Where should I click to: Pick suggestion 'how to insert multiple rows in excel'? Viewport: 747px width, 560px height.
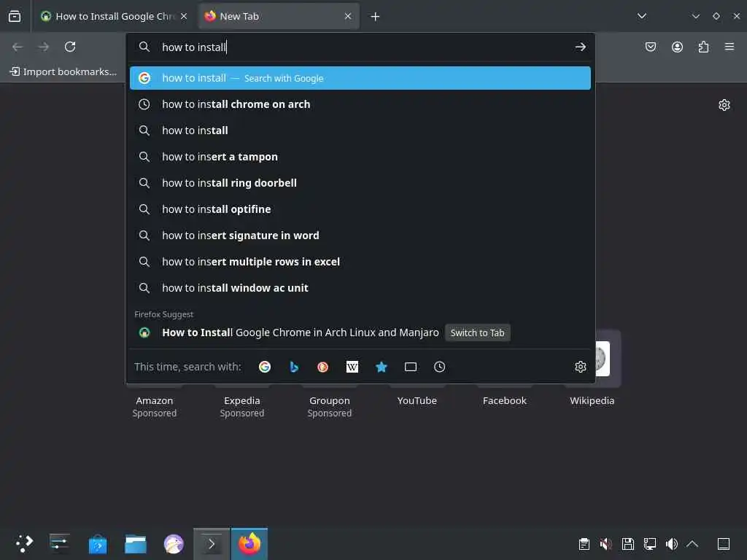click(x=360, y=262)
